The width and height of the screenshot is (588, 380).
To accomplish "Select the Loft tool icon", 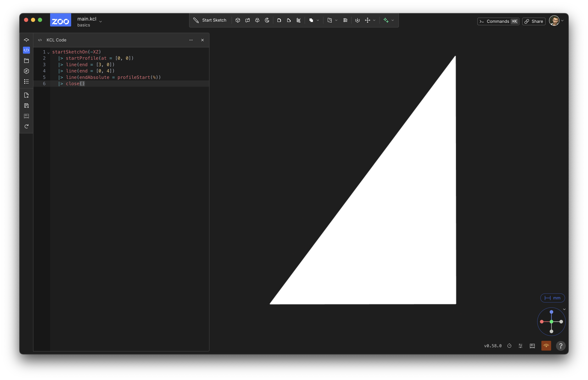I will 257,20.
